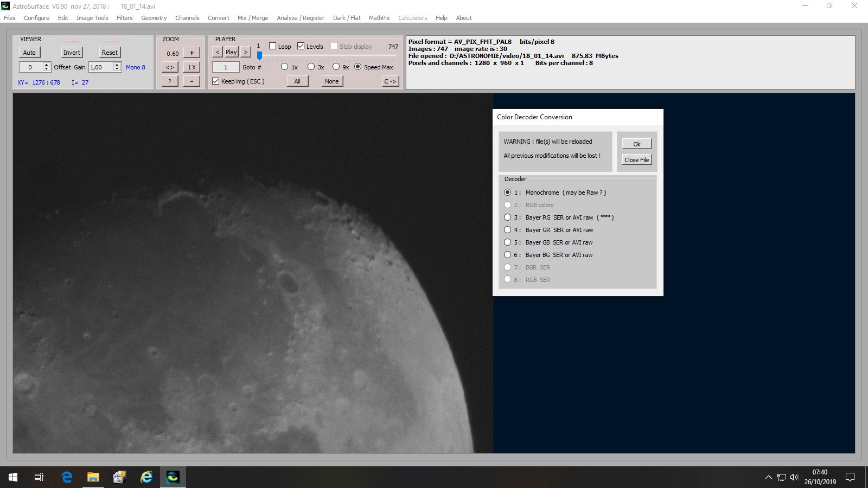
Task: Open the Filters menu
Action: 124,18
